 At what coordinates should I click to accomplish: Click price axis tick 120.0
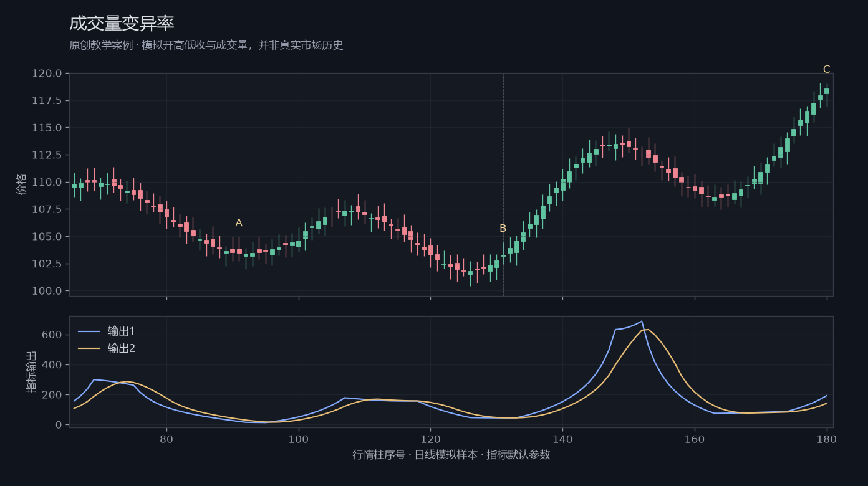click(x=47, y=74)
